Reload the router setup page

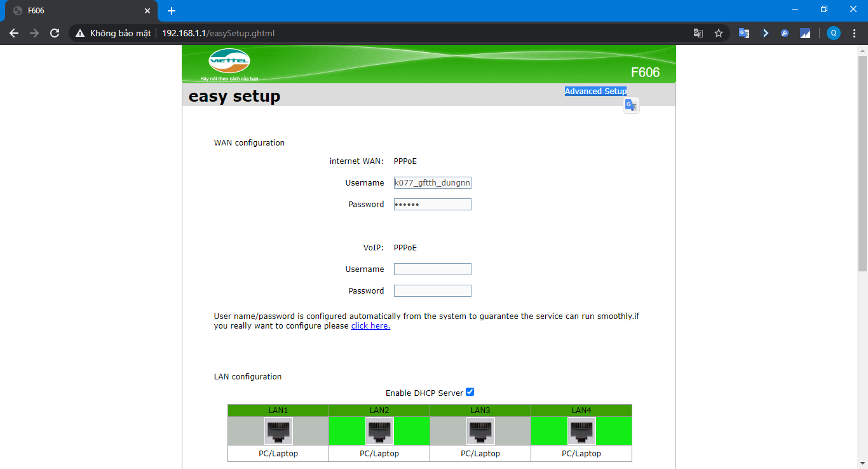coord(55,33)
